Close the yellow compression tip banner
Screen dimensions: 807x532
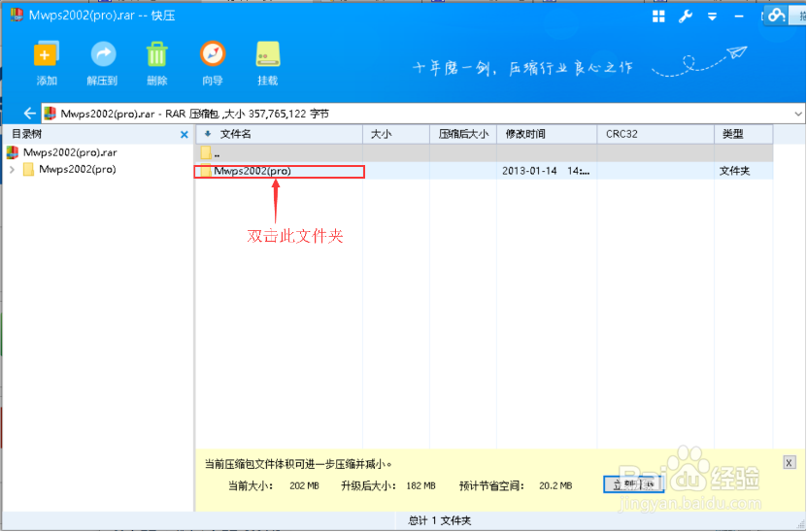tap(789, 462)
